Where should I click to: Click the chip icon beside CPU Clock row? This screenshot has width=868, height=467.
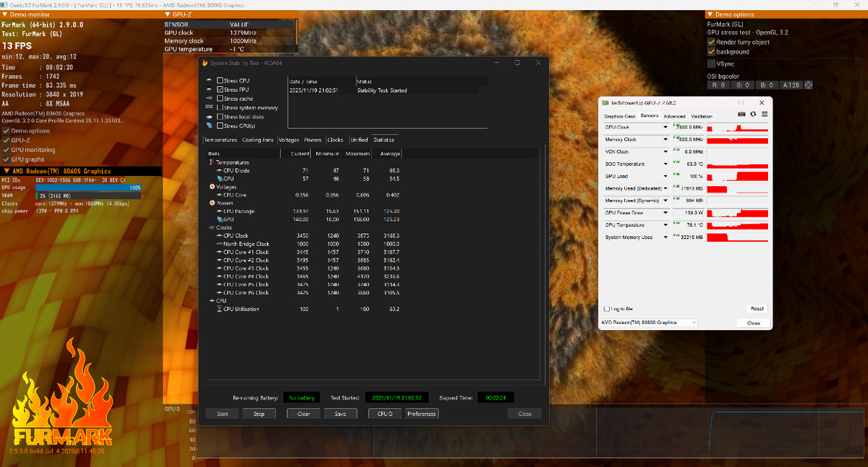click(219, 235)
